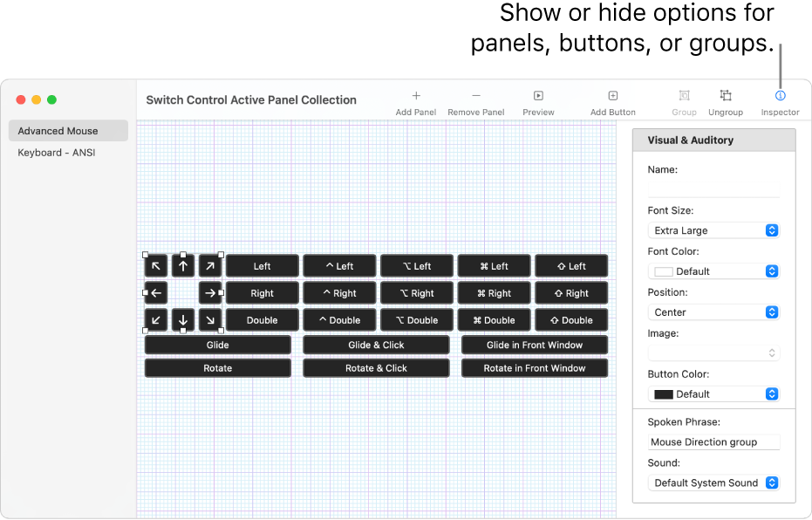
Task: Open the panel Preview
Action: pos(538,96)
